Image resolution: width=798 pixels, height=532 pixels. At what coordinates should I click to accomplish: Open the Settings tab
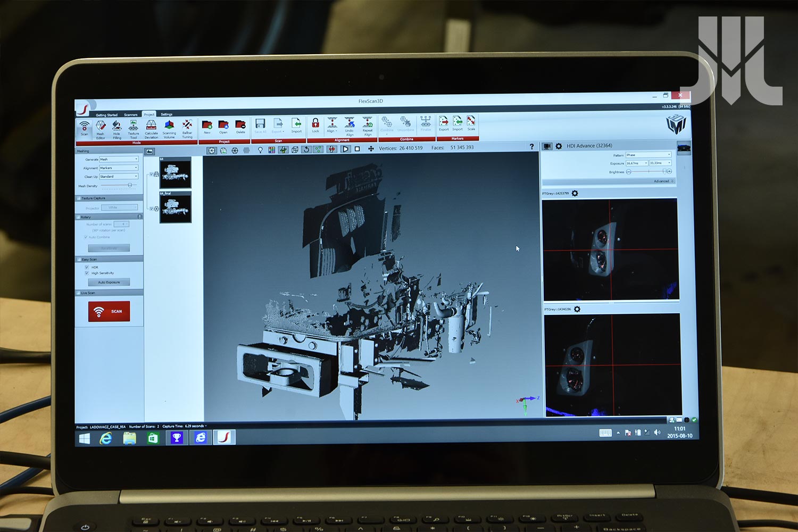pos(167,114)
